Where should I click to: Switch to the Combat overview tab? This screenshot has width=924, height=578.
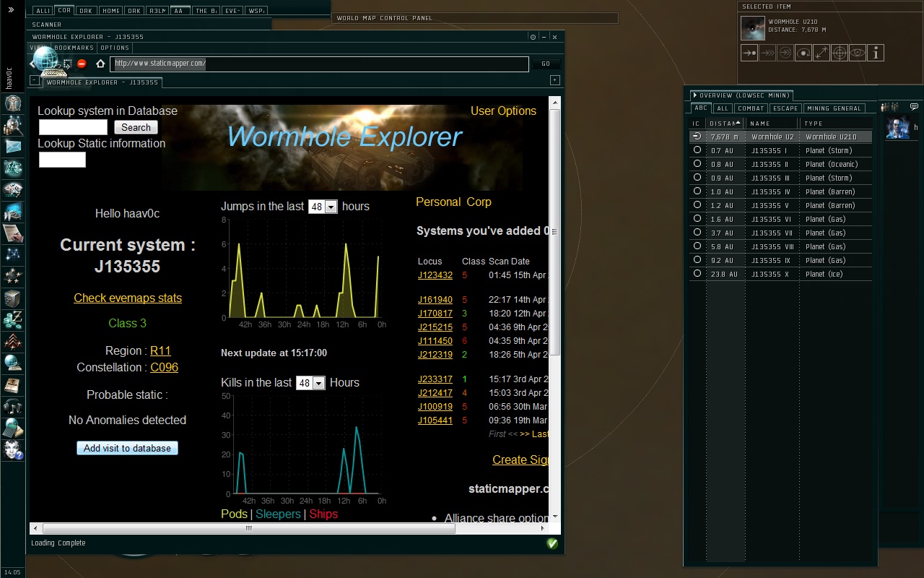tap(750, 108)
